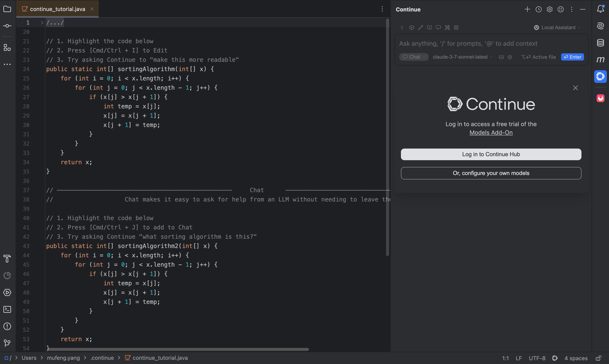Open the Models Add-On link
This screenshot has width=609, height=364.
coord(491,132)
